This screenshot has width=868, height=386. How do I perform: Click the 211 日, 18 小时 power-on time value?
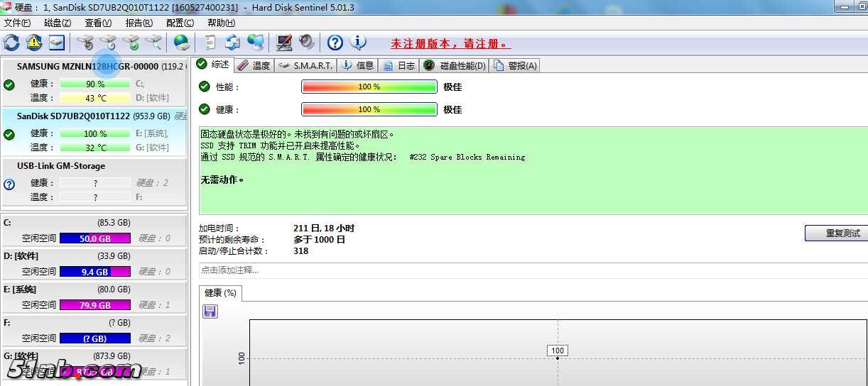(x=324, y=228)
